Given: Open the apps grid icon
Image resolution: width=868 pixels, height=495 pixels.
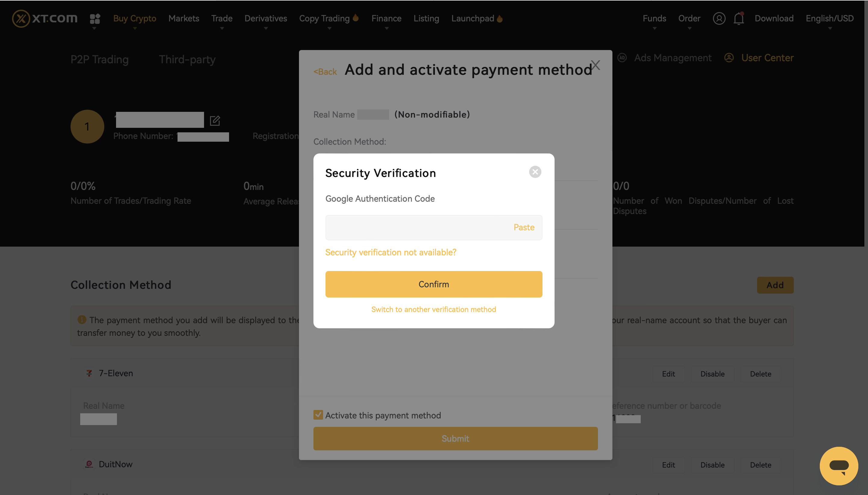Looking at the screenshot, I should click(95, 19).
